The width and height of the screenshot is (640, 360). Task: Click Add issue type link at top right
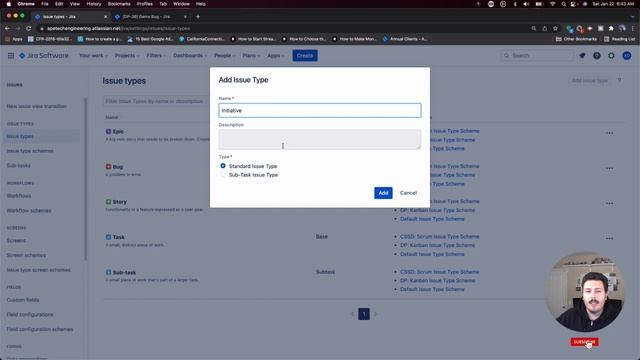click(590, 81)
